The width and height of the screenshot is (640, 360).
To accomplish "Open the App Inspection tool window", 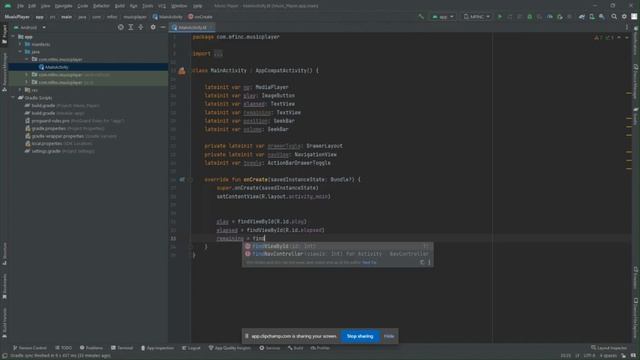I will 157,348.
